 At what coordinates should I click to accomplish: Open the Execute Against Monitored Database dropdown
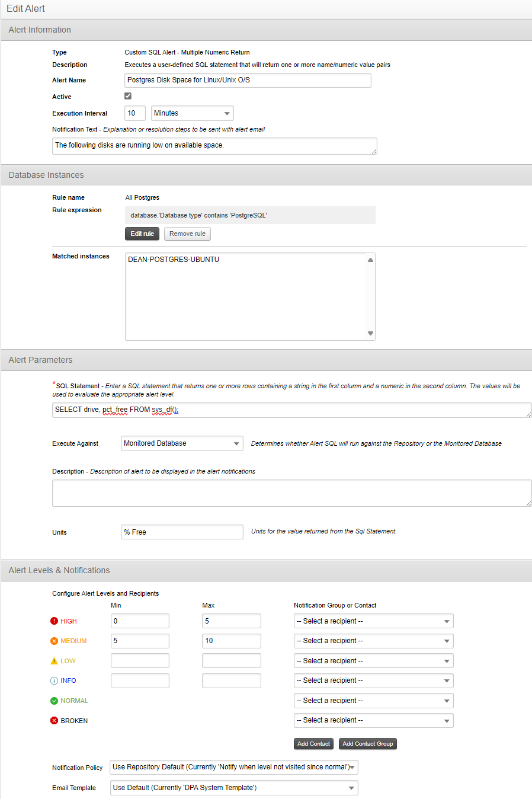point(182,443)
